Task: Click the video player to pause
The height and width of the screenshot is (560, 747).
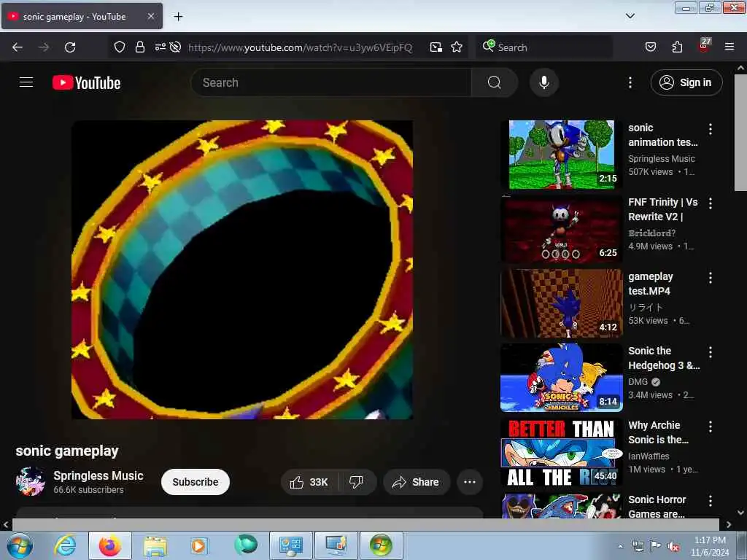Action: click(x=242, y=270)
